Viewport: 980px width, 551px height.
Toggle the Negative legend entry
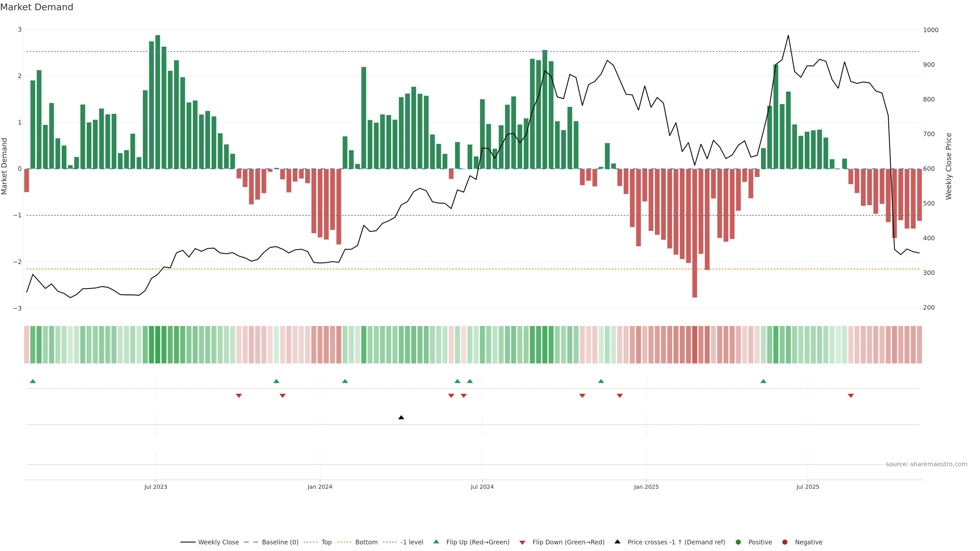tap(808, 542)
